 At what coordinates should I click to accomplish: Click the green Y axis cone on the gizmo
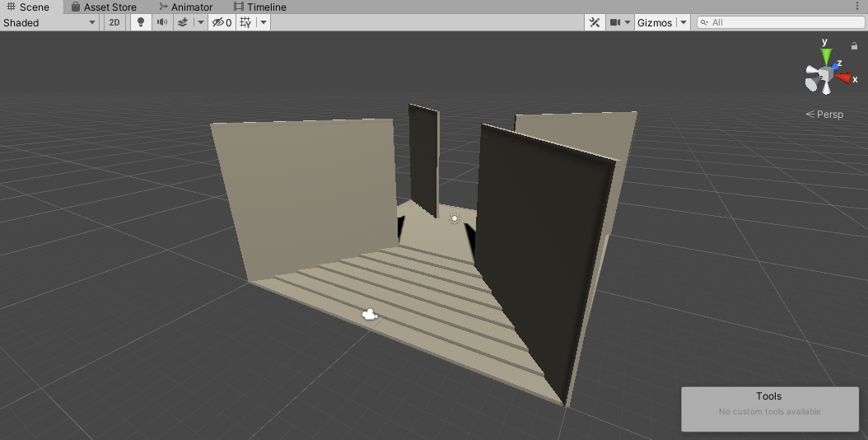(826, 55)
